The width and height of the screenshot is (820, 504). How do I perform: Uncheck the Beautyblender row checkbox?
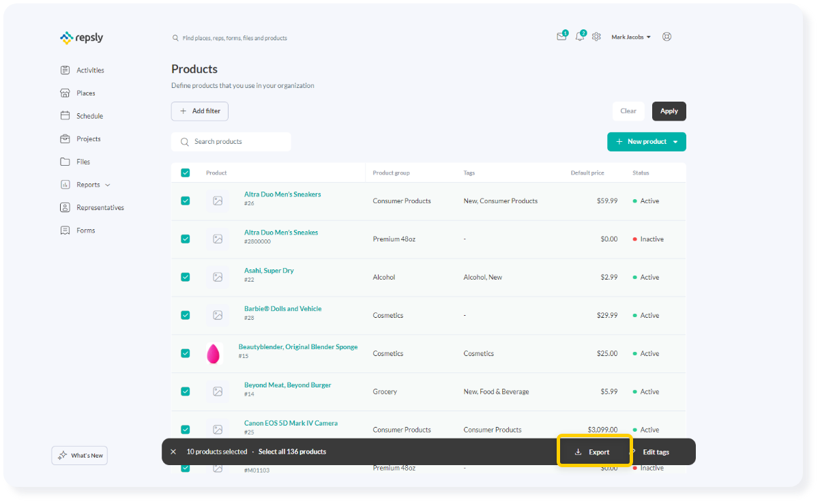tap(186, 354)
